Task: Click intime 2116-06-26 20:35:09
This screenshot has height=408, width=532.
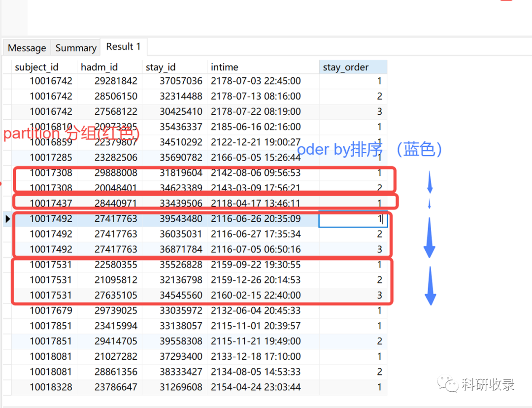Action: [x=263, y=219]
